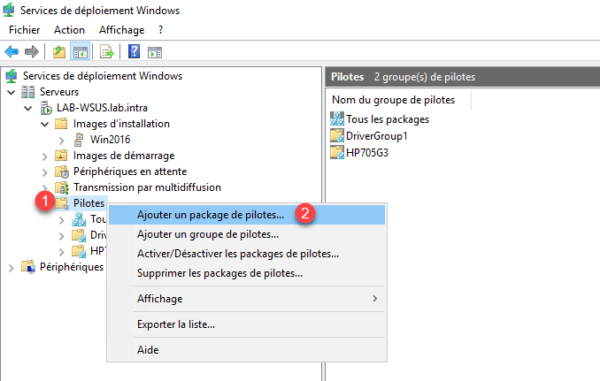Click the Périphériques node icon at tree bottom
600x381 pixels.
pos(28,267)
